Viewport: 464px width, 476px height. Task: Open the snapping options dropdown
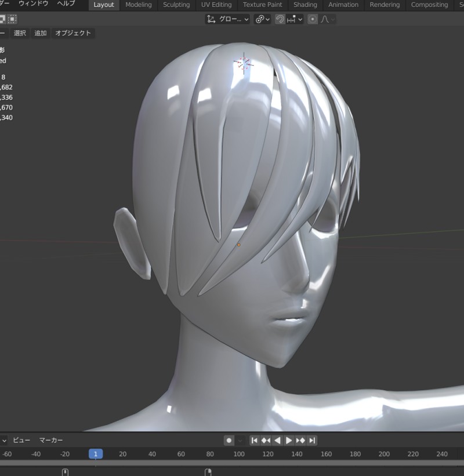[x=295, y=19]
